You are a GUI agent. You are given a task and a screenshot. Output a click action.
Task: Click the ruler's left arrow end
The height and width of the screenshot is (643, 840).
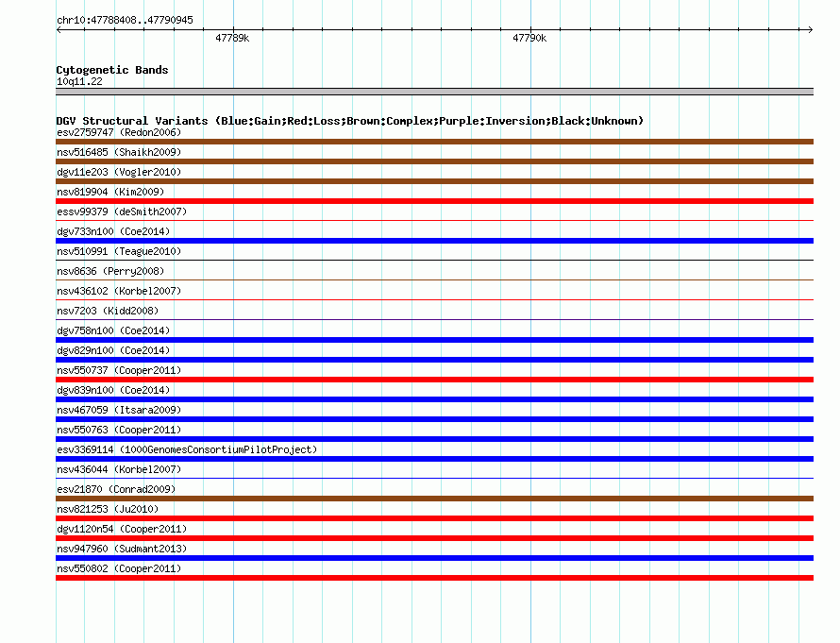pyautogui.click(x=59, y=29)
